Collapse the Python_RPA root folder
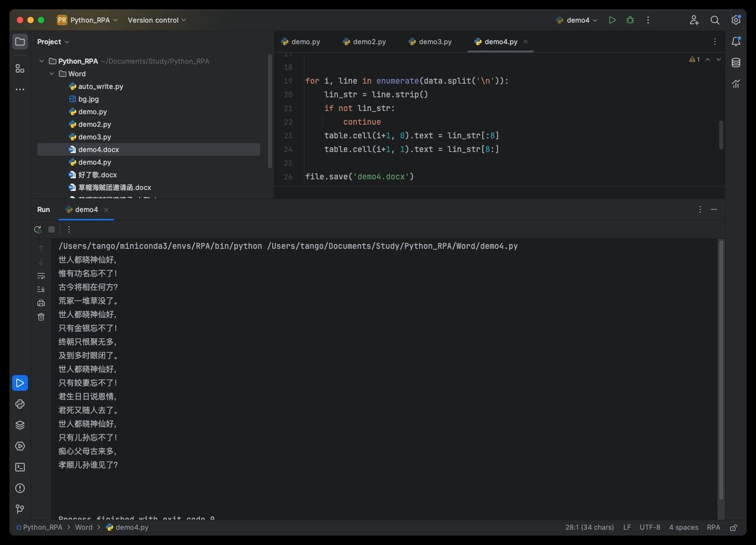 tap(41, 61)
